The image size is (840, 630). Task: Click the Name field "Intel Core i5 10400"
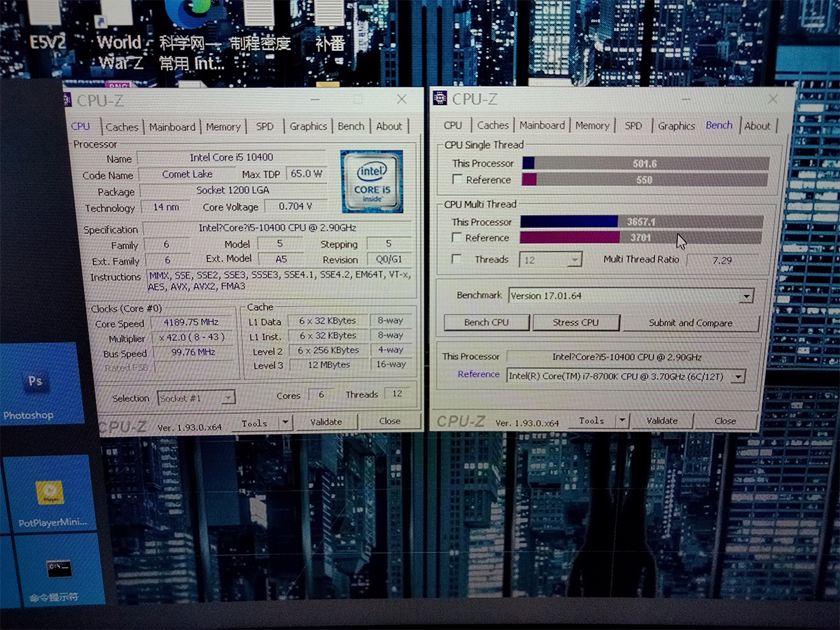point(231,157)
